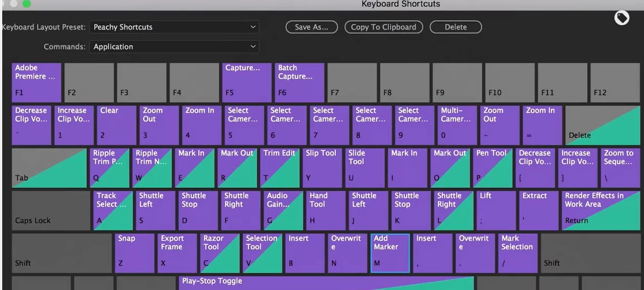This screenshot has height=290, width=644.
Task: Select the 2 key labeled Clear
Action: coord(116,125)
